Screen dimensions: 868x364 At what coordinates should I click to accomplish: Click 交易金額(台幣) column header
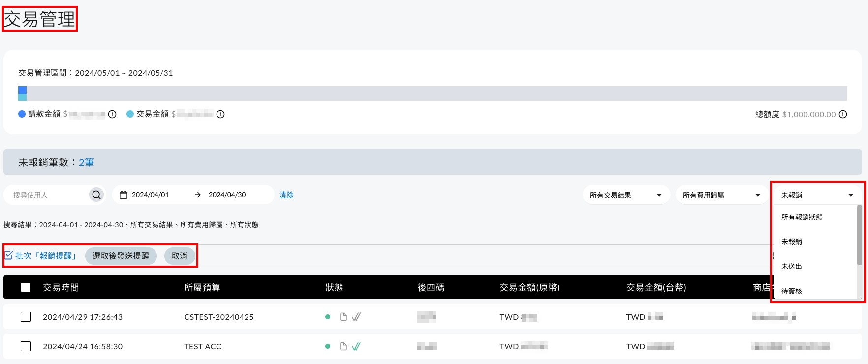(656, 287)
